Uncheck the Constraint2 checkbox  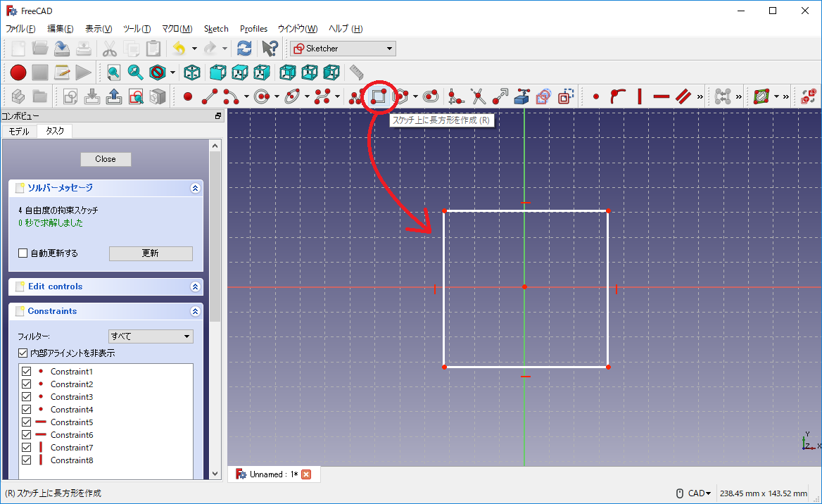click(x=26, y=384)
